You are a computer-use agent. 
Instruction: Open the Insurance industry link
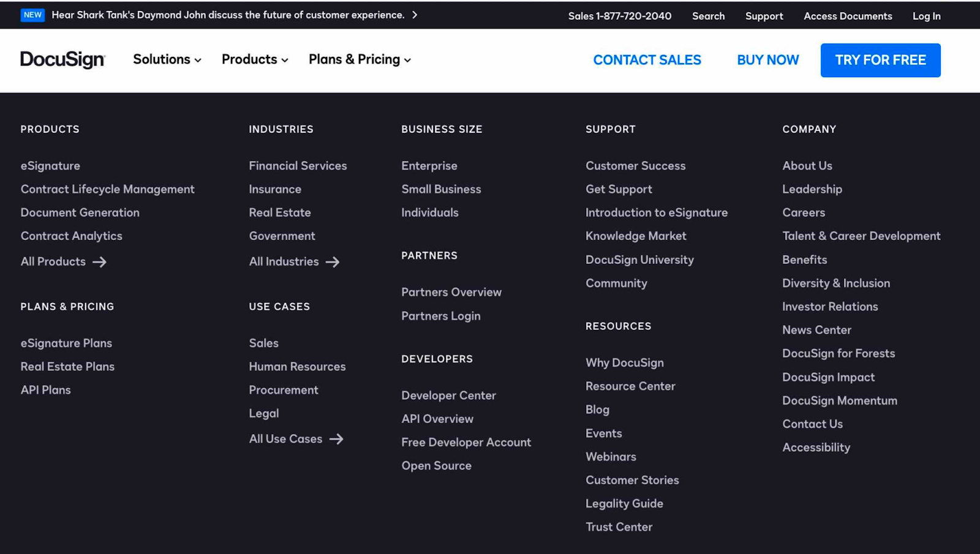275,189
